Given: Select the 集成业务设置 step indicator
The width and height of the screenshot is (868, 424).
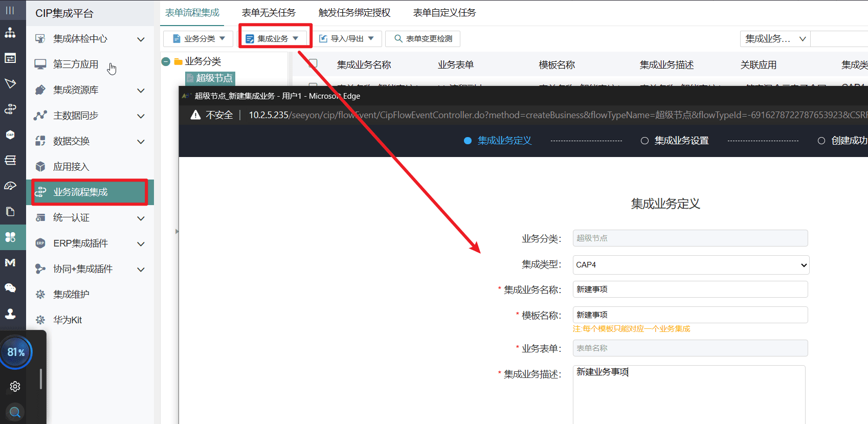Looking at the screenshot, I should pyautogui.click(x=675, y=141).
